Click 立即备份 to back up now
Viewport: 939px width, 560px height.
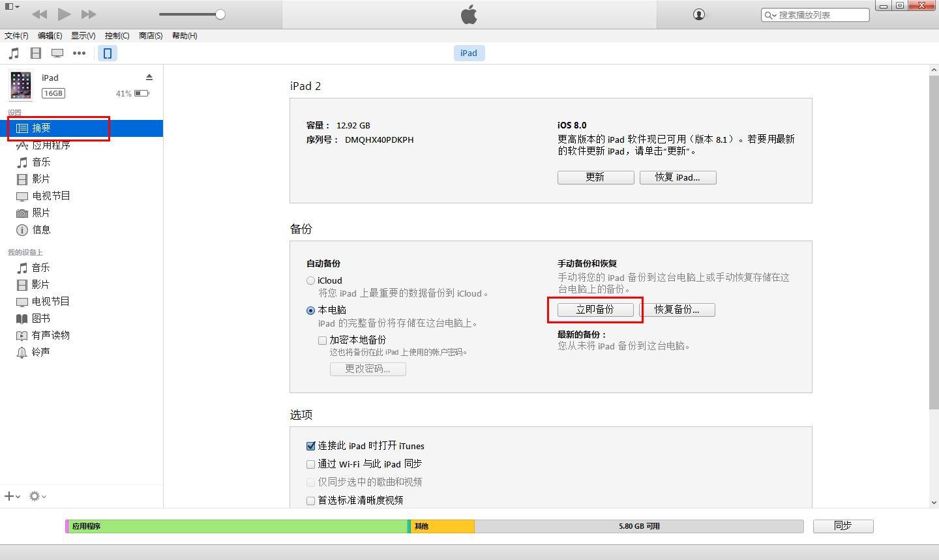(595, 310)
